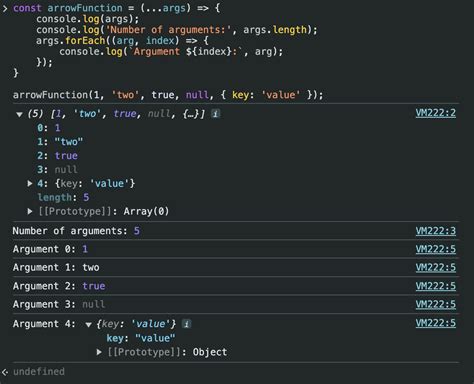Expand the item 4: {key: 'value'}

30,183
